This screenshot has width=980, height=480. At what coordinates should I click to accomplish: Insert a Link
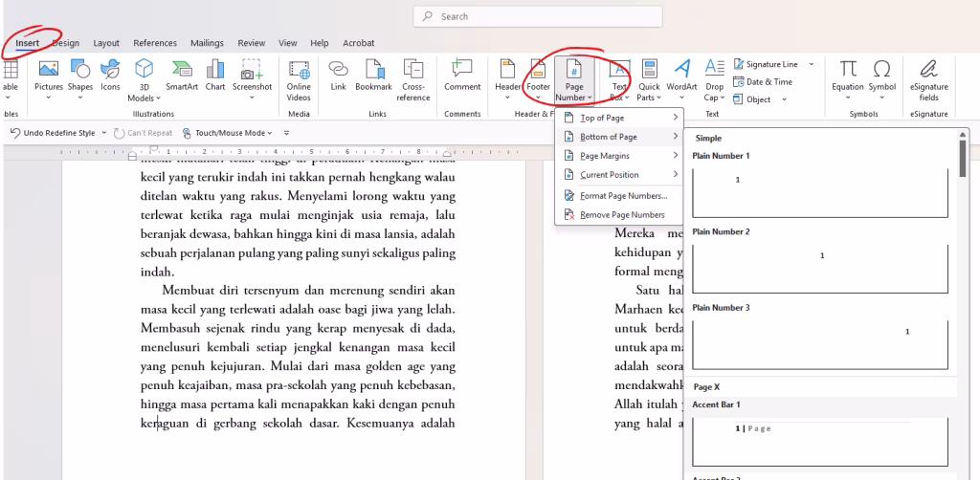[x=338, y=76]
